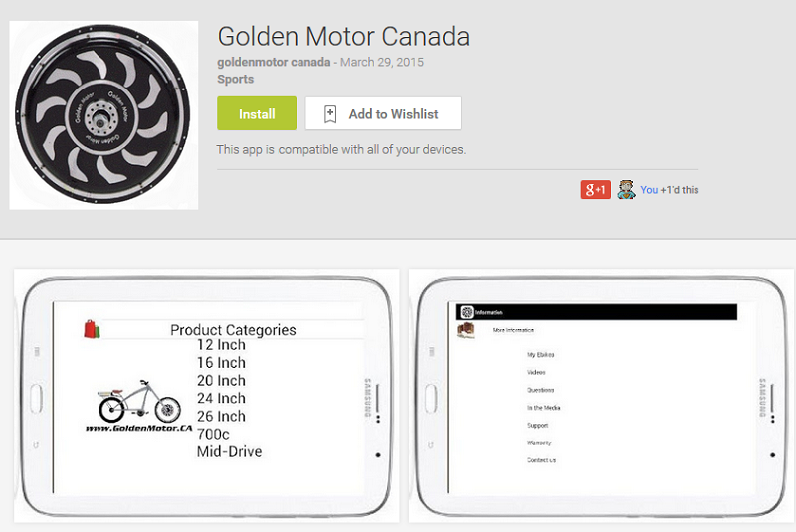The width and height of the screenshot is (796, 532).
Task: Click the red g+1 button
Action: pos(595,190)
